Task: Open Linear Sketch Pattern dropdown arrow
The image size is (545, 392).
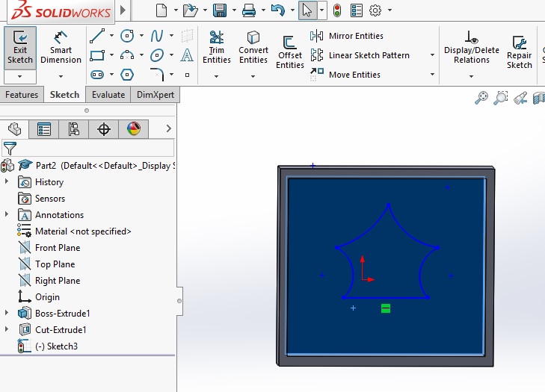Action: click(x=432, y=55)
